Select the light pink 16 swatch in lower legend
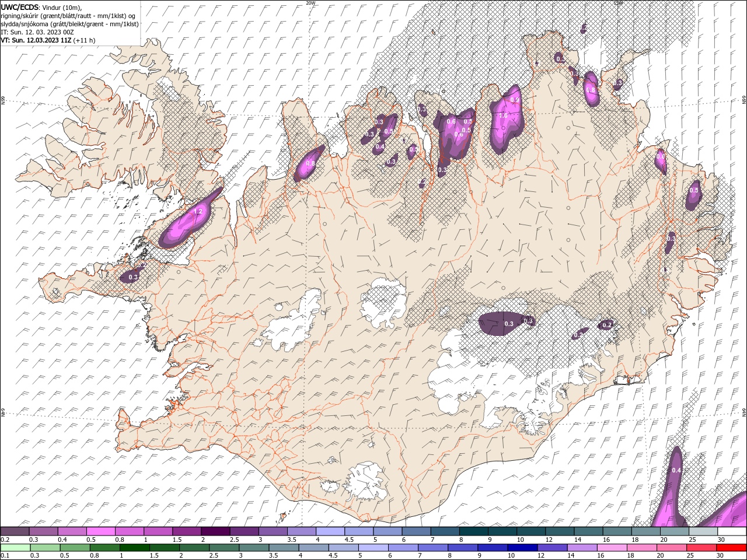The width and height of the screenshot is (747, 560). [x=612, y=548]
